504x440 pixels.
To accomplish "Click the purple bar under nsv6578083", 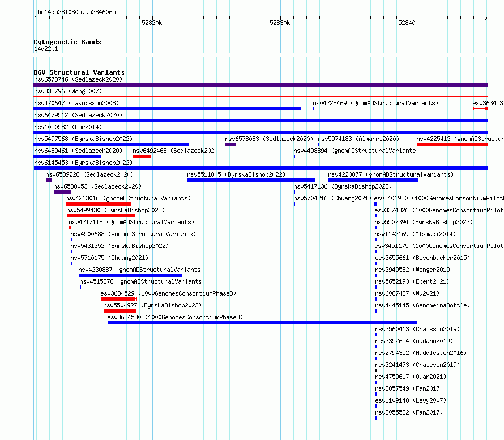I will [231, 144].
